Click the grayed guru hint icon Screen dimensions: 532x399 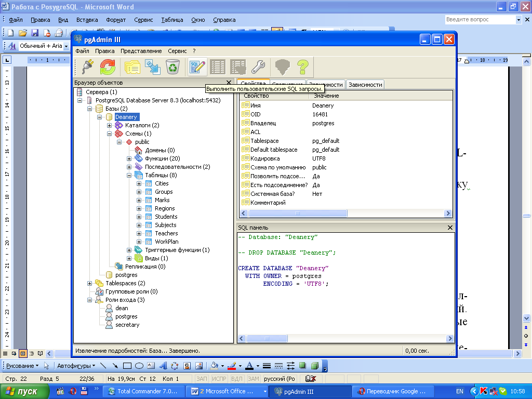pyautogui.click(x=282, y=66)
